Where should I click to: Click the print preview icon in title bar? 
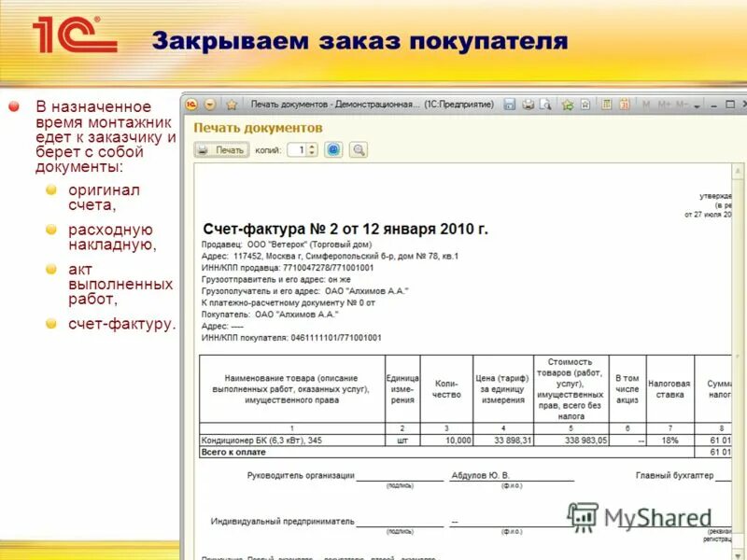coord(545,105)
